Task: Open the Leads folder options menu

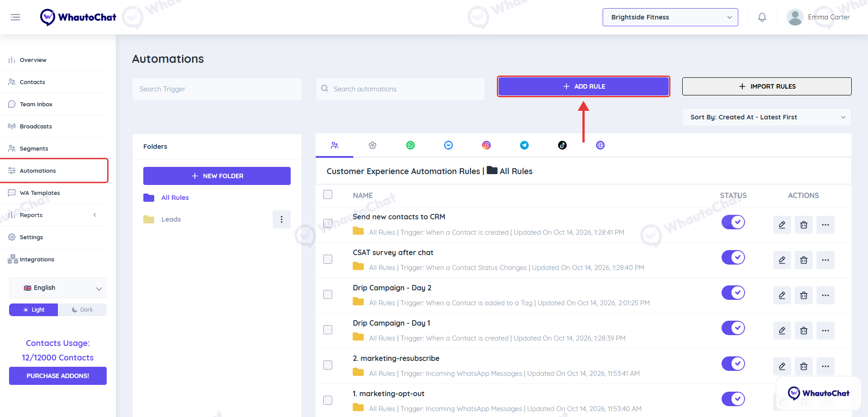Action: (x=282, y=219)
